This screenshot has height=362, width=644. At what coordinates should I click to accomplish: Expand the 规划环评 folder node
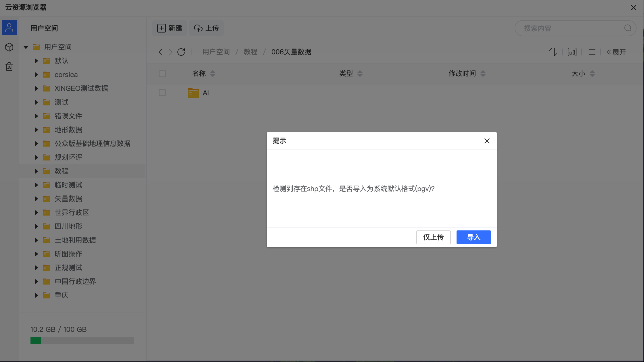pyautogui.click(x=37, y=157)
